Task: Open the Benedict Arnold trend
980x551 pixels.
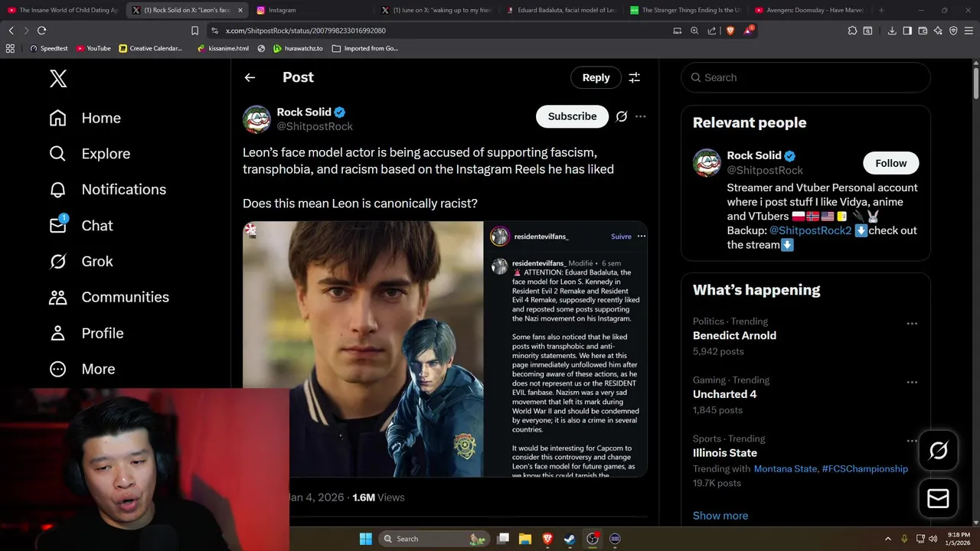Action: [x=734, y=335]
